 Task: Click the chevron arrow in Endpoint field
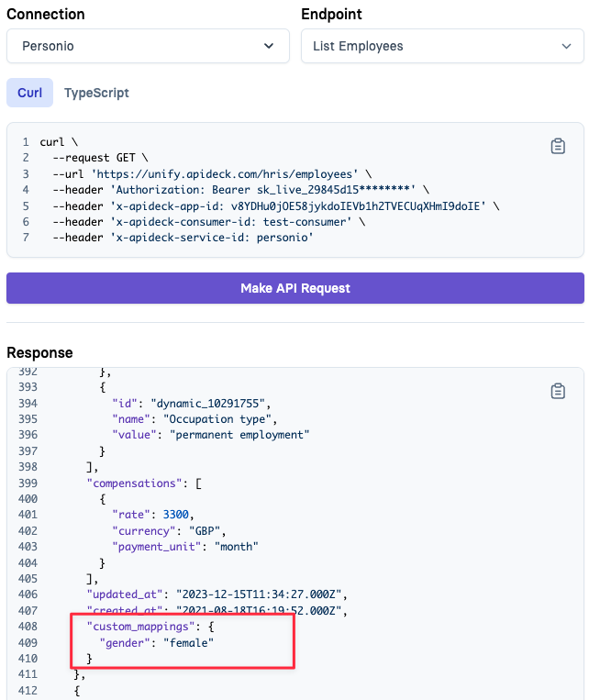[x=566, y=46]
